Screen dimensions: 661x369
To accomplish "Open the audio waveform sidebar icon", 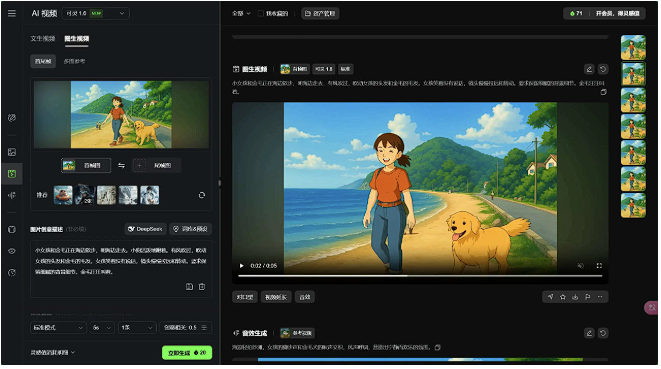I will coord(12,195).
